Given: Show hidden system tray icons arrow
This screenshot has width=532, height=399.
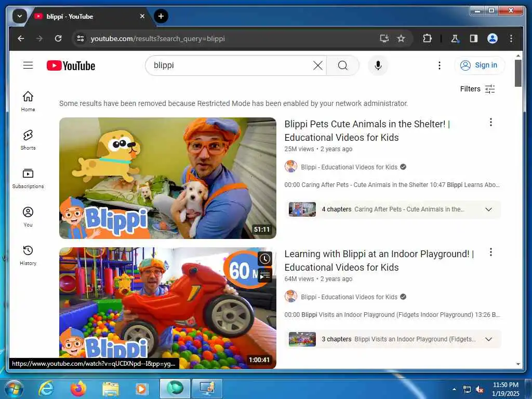Looking at the screenshot, I should click(454, 389).
